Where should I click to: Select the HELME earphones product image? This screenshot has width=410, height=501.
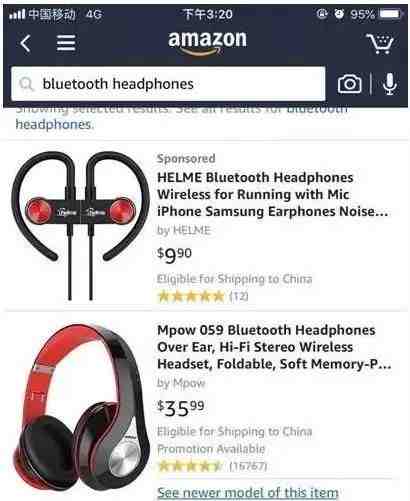80,225
